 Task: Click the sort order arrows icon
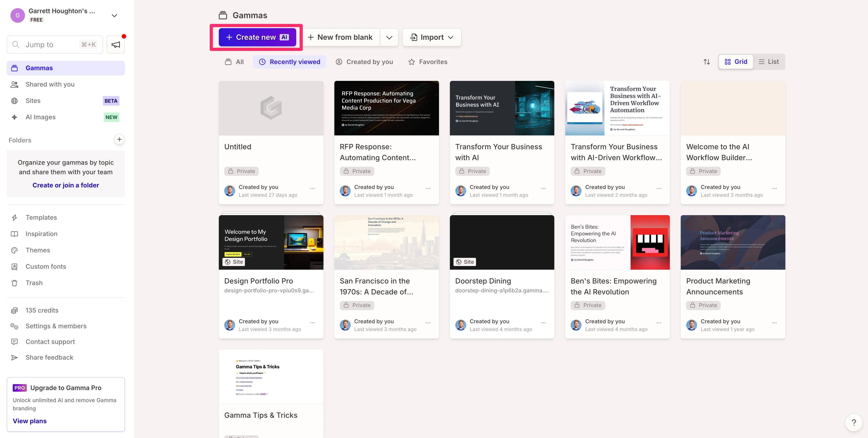pyautogui.click(x=707, y=62)
